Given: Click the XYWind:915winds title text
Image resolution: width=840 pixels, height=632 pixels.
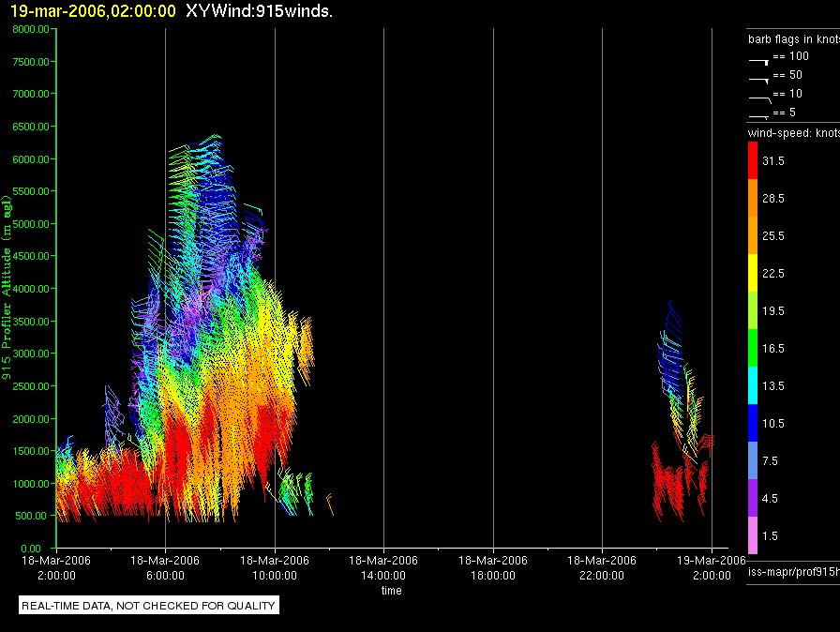Looking at the screenshot, I should click(260, 11).
